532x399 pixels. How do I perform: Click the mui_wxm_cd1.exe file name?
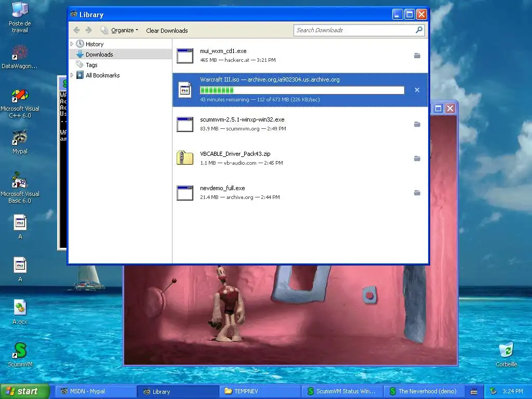pyautogui.click(x=223, y=51)
